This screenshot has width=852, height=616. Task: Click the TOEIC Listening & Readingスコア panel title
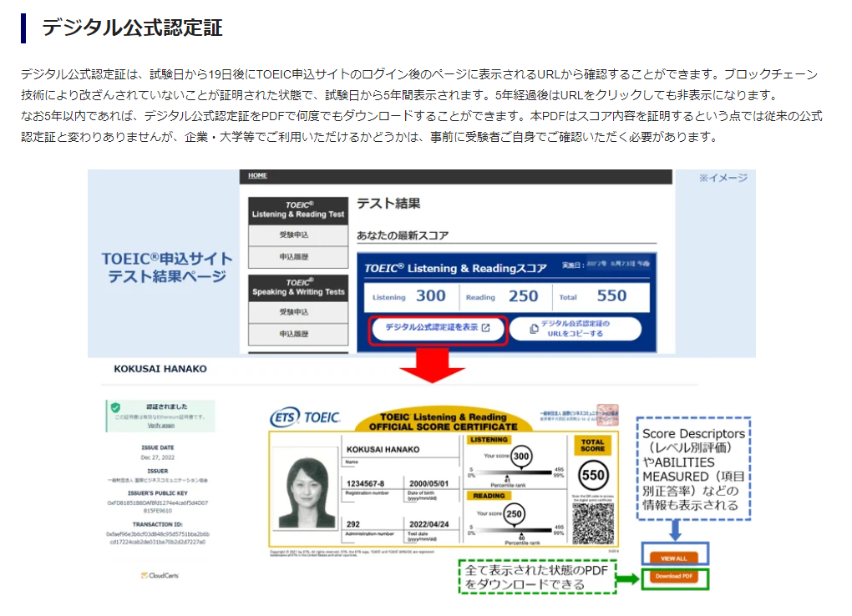tap(455, 268)
